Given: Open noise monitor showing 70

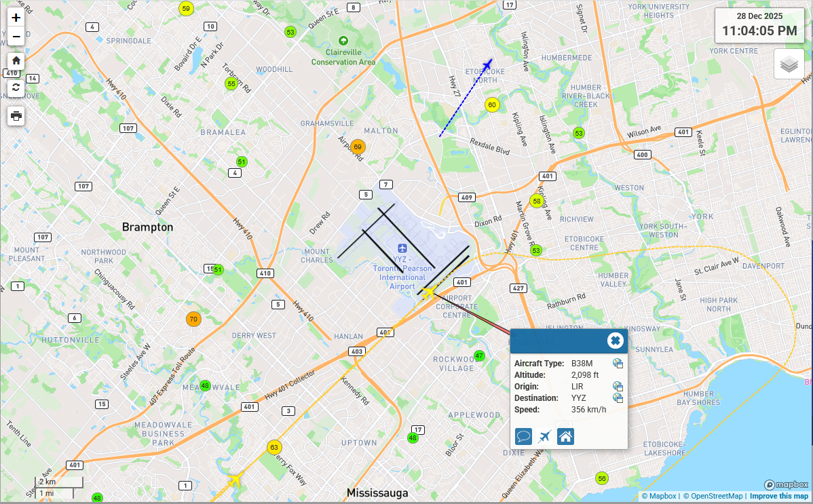Looking at the screenshot, I should pyautogui.click(x=193, y=319).
